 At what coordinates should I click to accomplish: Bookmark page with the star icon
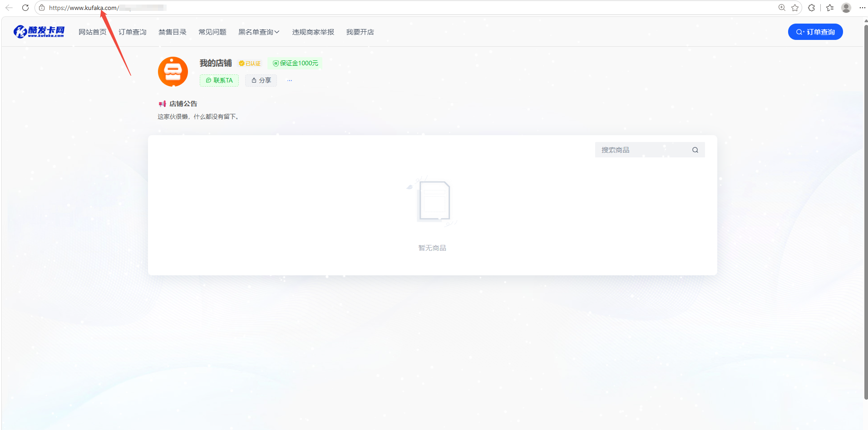[795, 8]
